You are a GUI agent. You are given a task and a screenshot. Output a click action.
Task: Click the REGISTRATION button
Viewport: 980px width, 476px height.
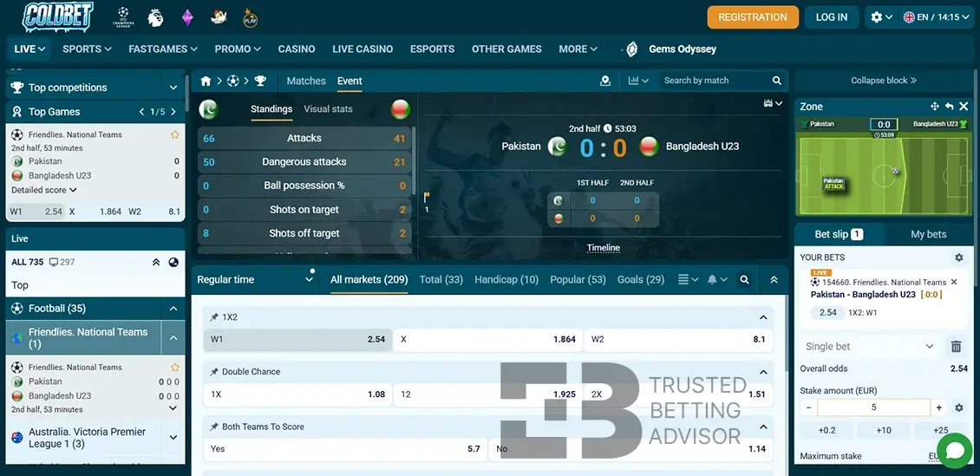click(753, 17)
